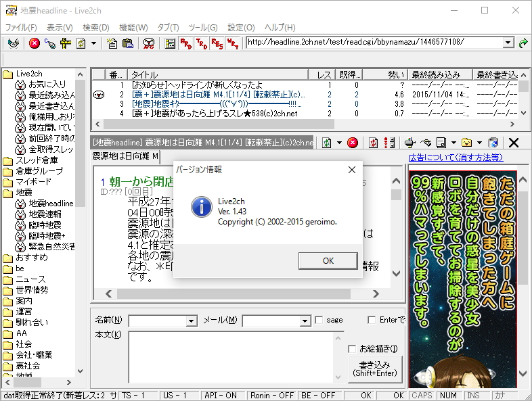Click the new document sparkle icon
The width and height of the screenshot is (532, 401).
(x=112, y=43)
